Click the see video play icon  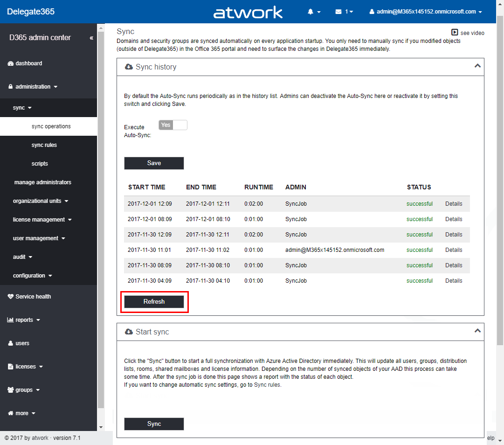coord(455,33)
